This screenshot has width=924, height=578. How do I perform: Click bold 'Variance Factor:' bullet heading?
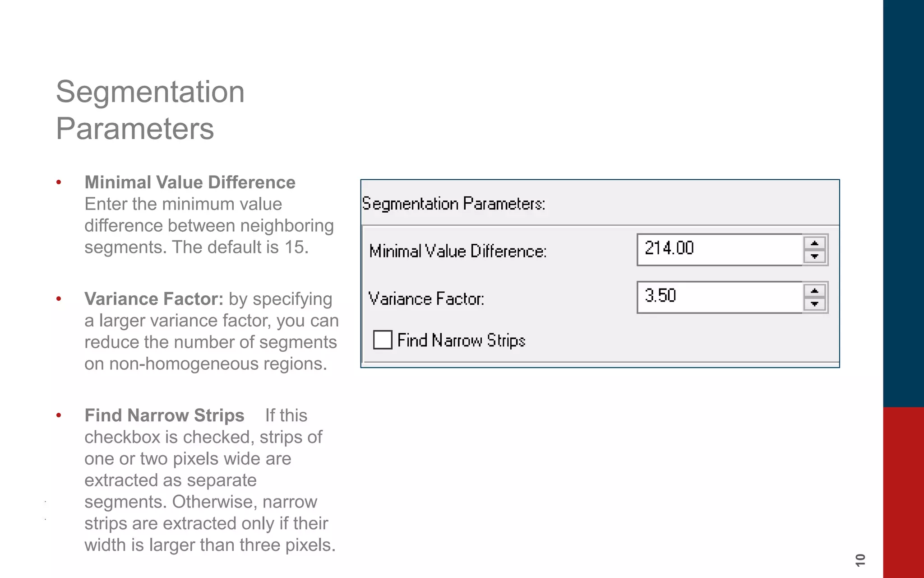pyautogui.click(x=154, y=299)
